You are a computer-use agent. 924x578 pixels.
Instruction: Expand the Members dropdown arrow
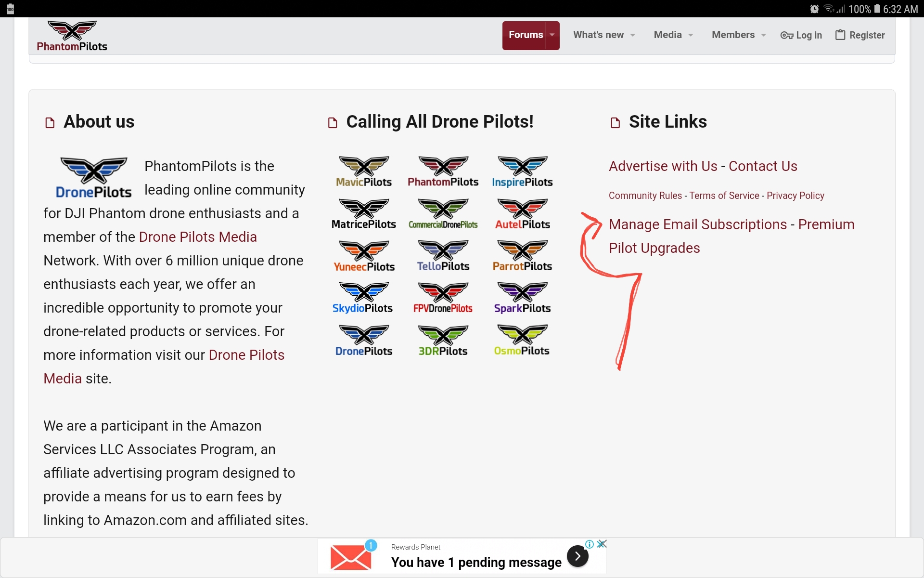click(763, 35)
